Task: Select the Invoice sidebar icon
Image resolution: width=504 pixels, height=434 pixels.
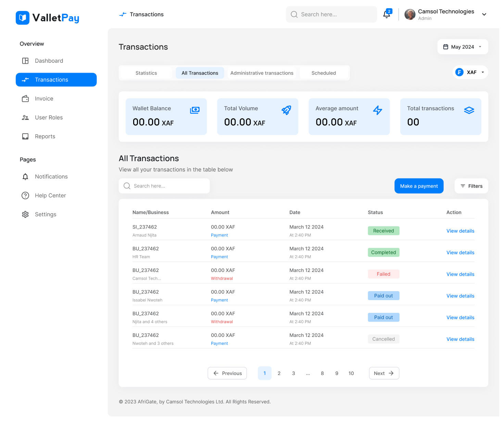Action: click(25, 99)
